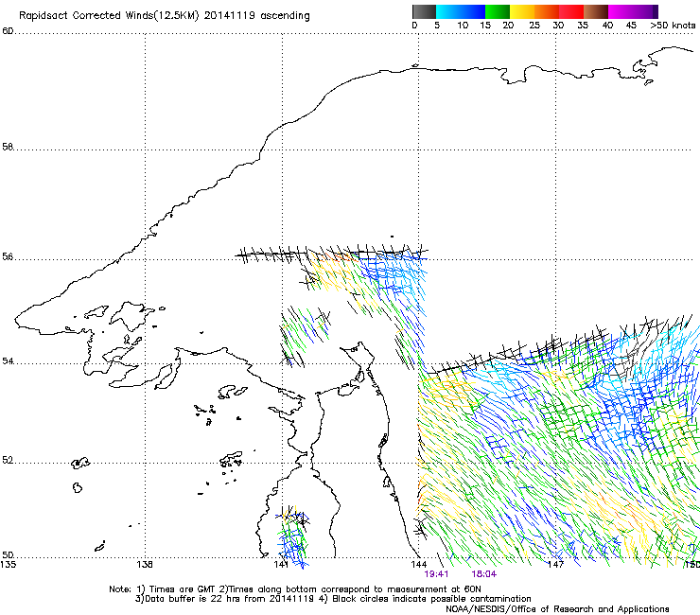The image size is (700, 615).
Task: Click the purple 45-50 knots color segment
Action: click(x=645, y=12)
